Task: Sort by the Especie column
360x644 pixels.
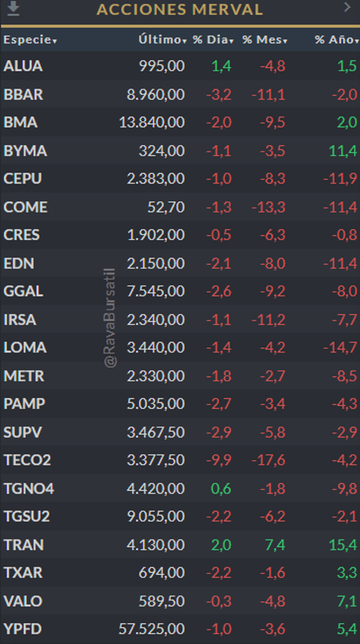Action: tap(30, 40)
